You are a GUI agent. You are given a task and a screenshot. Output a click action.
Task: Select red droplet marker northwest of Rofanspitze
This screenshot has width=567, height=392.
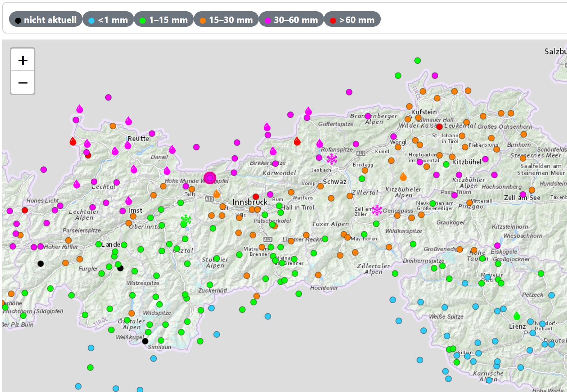pyautogui.click(x=297, y=141)
